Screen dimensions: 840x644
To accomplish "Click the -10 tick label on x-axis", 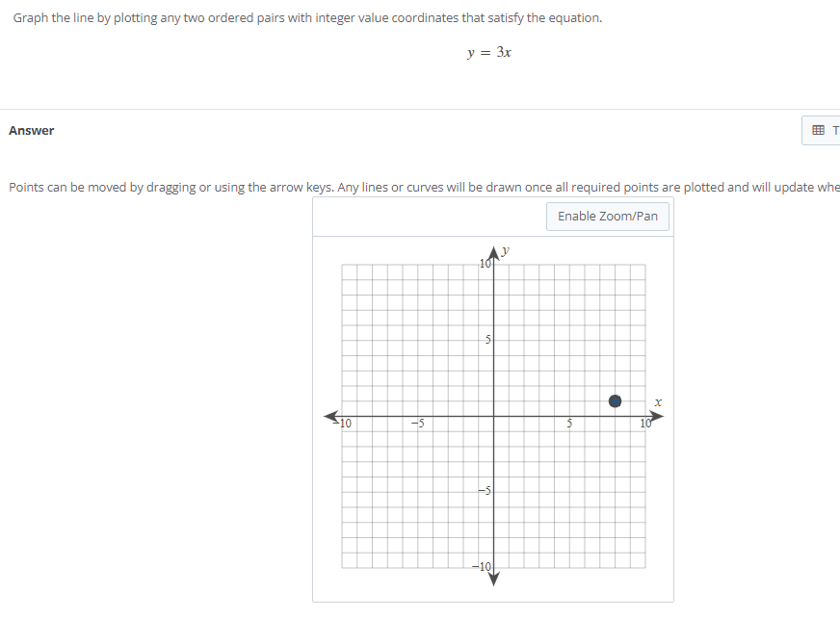I will coord(344,424).
